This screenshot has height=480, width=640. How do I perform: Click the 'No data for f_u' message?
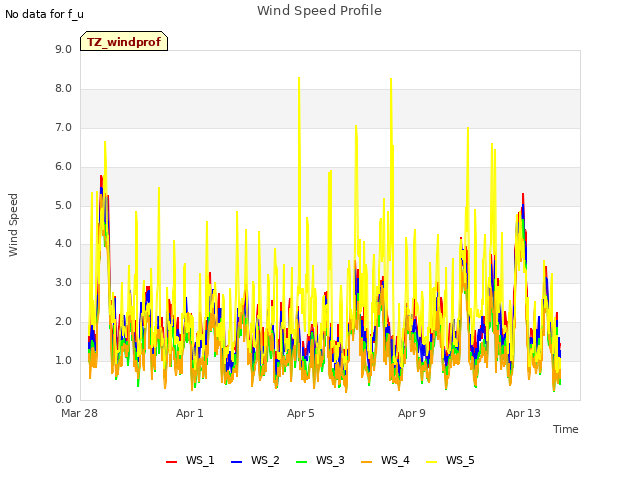coord(44,14)
